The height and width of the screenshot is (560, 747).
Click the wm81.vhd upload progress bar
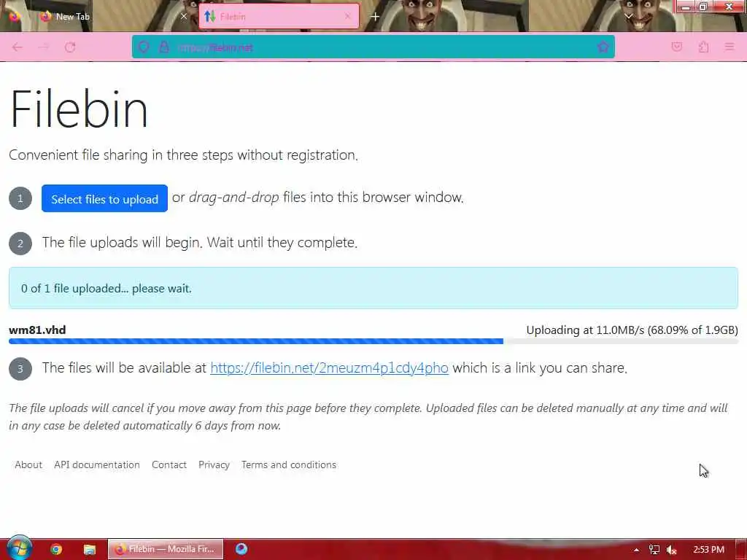373,341
